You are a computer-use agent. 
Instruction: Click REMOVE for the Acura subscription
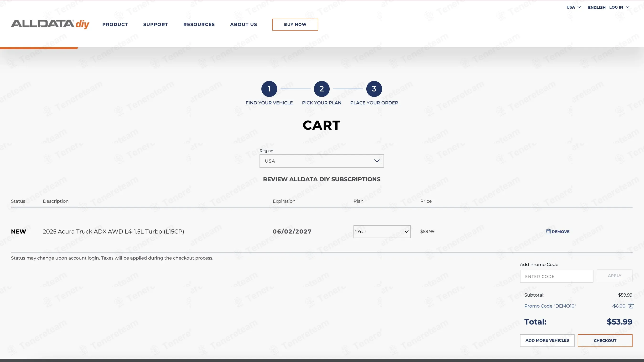click(x=561, y=232)
